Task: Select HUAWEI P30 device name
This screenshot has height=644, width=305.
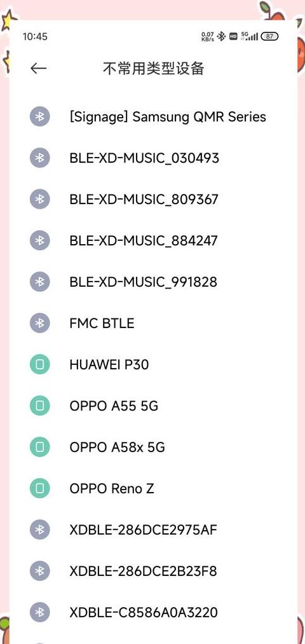Action: (x=109, y=364)
